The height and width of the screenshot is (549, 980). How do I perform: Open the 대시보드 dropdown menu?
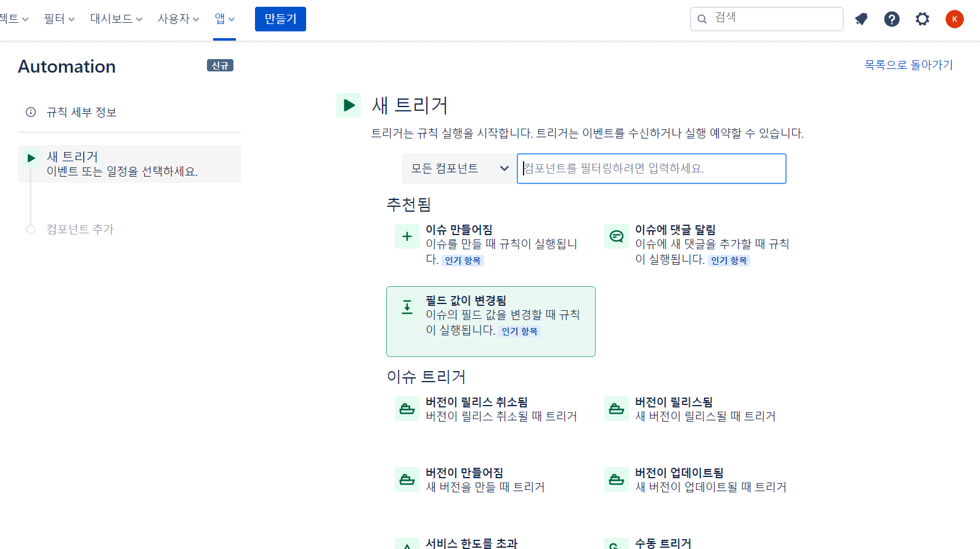[116, 19]
